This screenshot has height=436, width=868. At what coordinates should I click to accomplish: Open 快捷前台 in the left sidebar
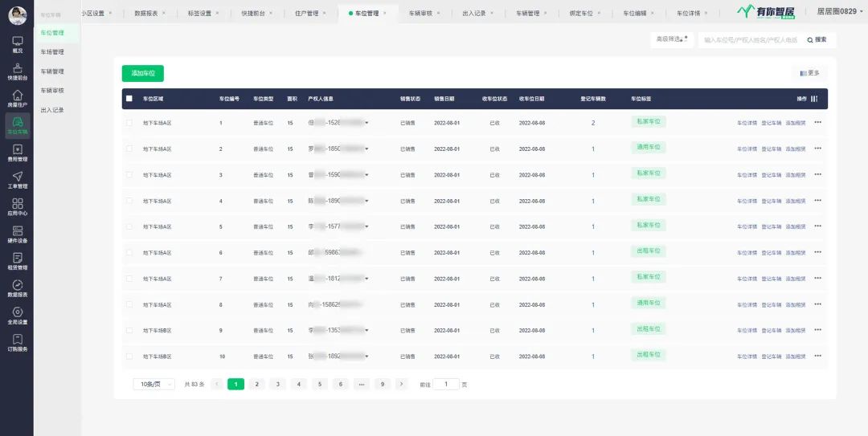[17, 71]
